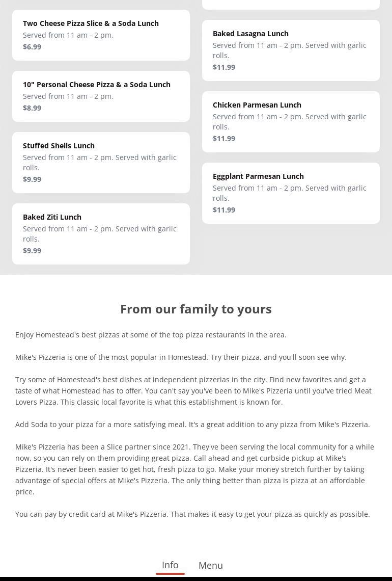Screen dimensions: 392x581
Task: Click the Eggplant Parmesan Lunch $11.99 price
Action: coord(224,210)
